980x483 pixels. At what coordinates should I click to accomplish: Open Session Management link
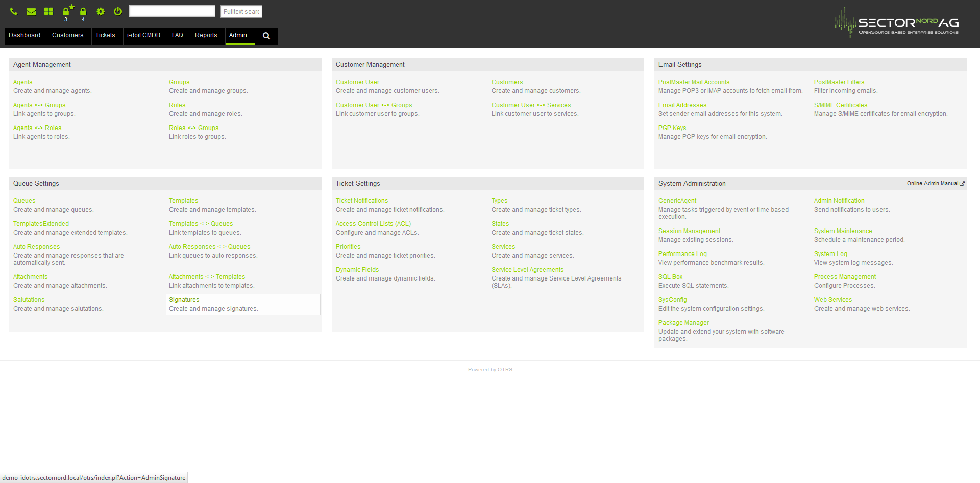coord(689,231)
